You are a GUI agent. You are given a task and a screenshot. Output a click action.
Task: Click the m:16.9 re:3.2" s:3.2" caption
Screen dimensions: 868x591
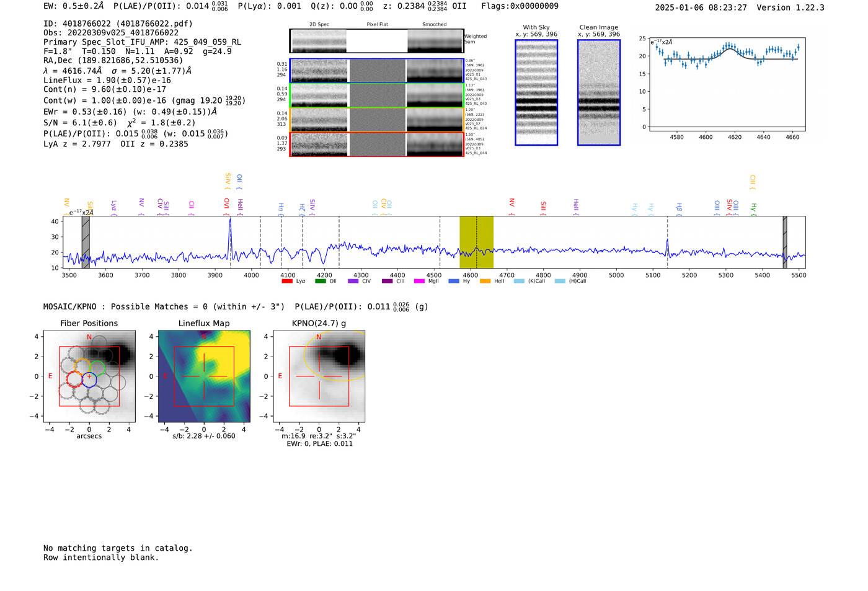319,436
